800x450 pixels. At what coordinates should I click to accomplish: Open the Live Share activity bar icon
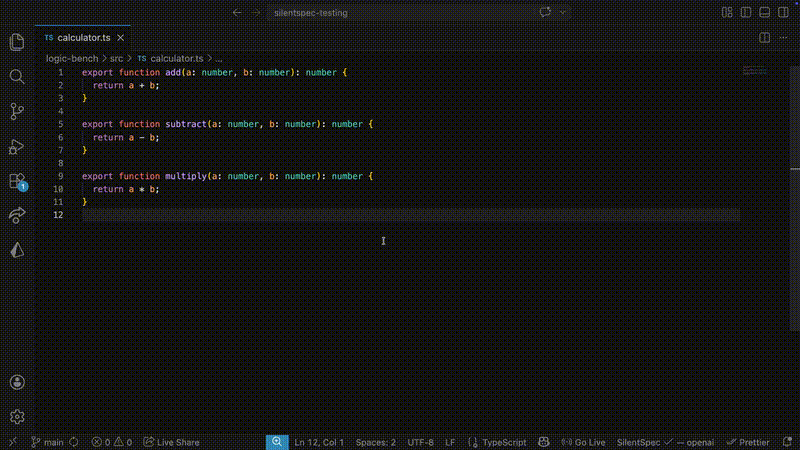17,215
